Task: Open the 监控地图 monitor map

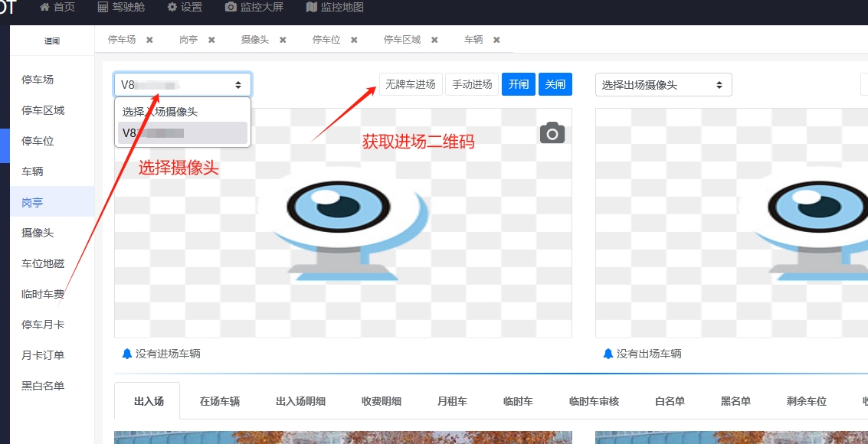Action: (335, 7)
